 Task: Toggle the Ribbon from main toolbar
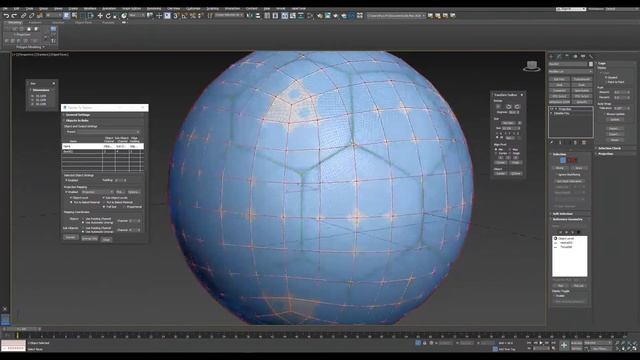[x=284, y=16]
